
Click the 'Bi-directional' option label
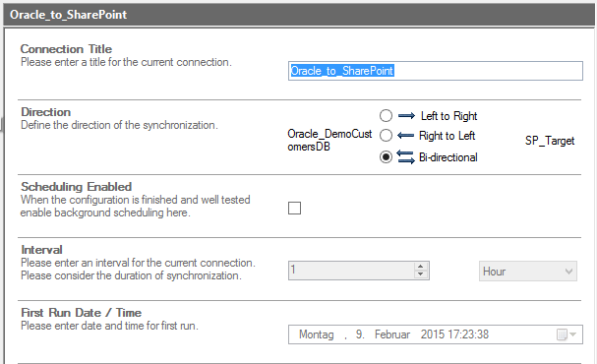pos(448,157)
